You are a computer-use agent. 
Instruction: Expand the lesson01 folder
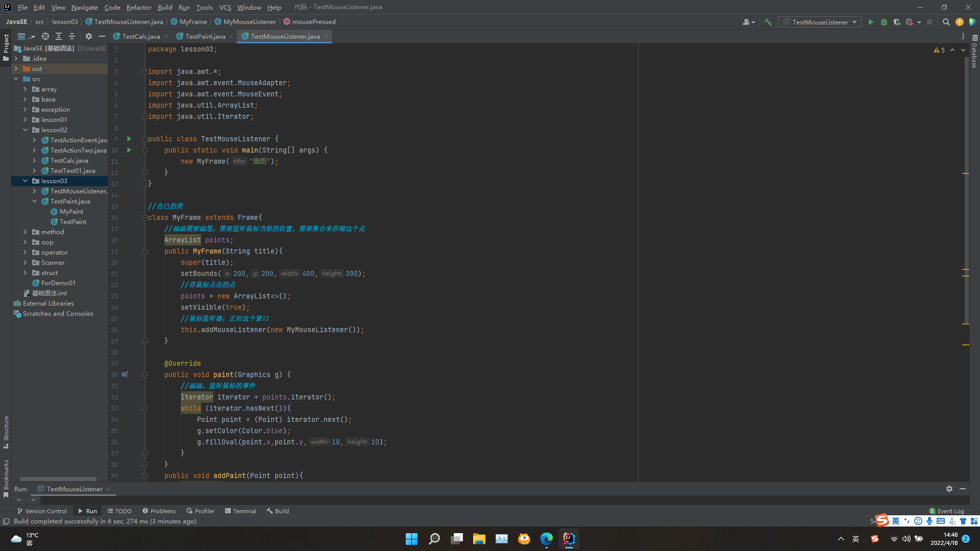click(25, 119)
